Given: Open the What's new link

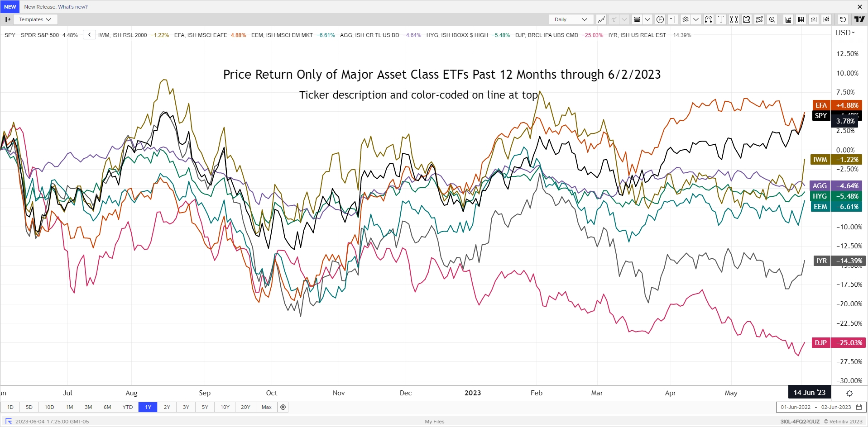Looking at the screenshot, I should [x=73, y=7].
